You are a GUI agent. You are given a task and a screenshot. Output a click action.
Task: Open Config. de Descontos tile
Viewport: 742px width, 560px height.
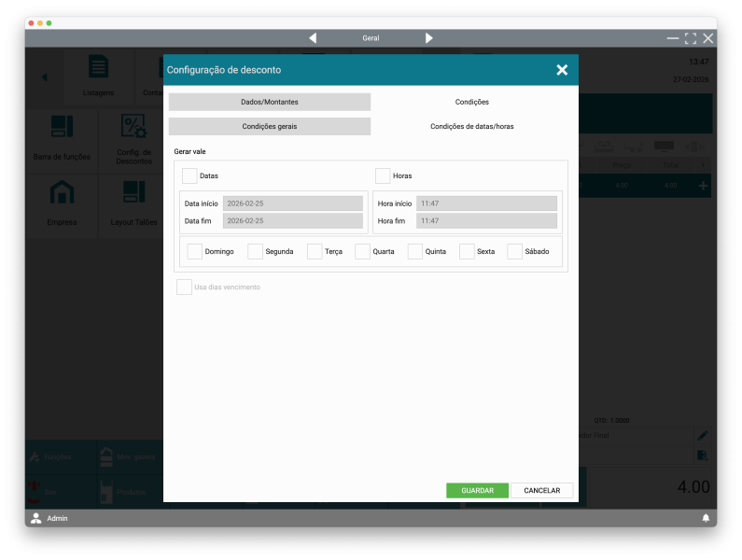click(133, 136)
